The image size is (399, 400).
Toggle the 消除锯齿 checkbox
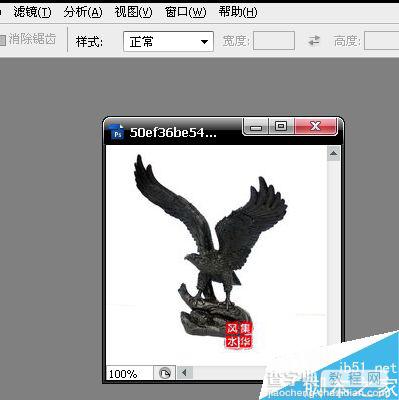3,41
